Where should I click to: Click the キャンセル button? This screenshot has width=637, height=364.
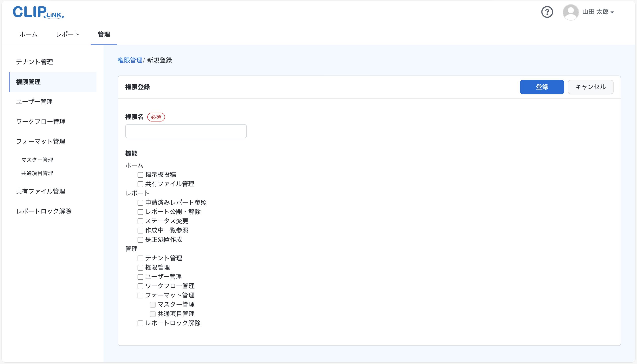click(x=591, y=87)
